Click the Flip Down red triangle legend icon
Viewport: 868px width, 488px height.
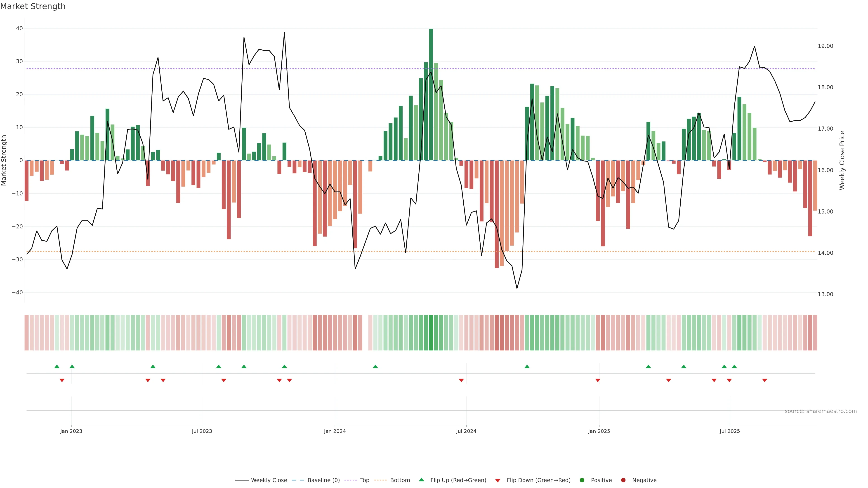(x=498, y=480)
